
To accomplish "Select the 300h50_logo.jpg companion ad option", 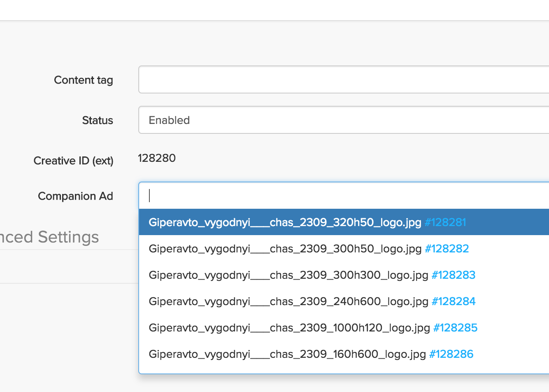I will click(285, 249).
